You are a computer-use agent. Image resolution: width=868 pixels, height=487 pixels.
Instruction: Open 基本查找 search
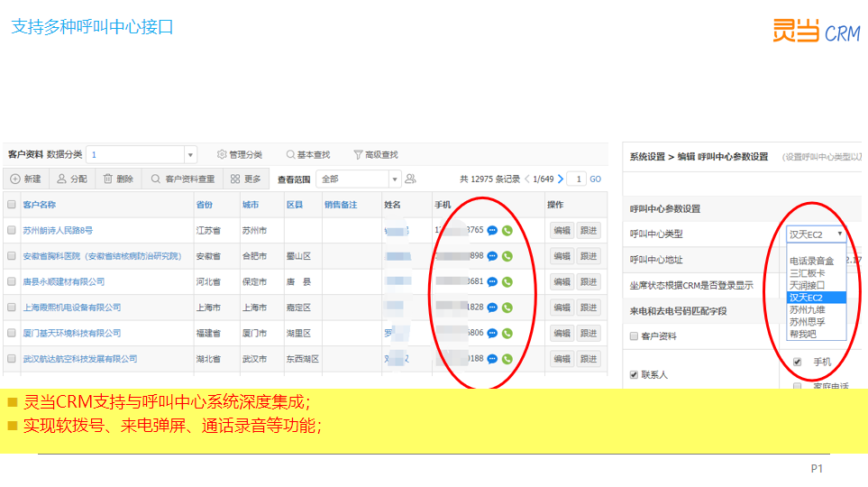pyautogui.click(x=307, y=154)
